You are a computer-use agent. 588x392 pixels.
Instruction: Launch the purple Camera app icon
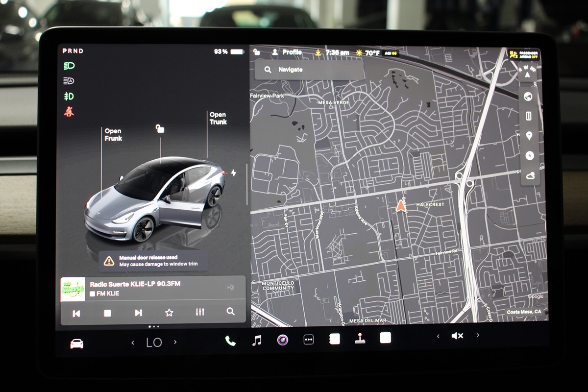(283, 340)
